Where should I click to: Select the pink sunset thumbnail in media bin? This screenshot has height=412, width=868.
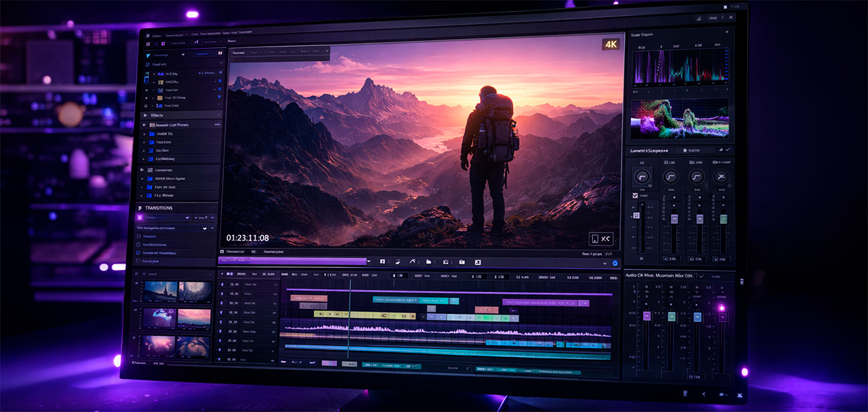[x=194, y=318]
